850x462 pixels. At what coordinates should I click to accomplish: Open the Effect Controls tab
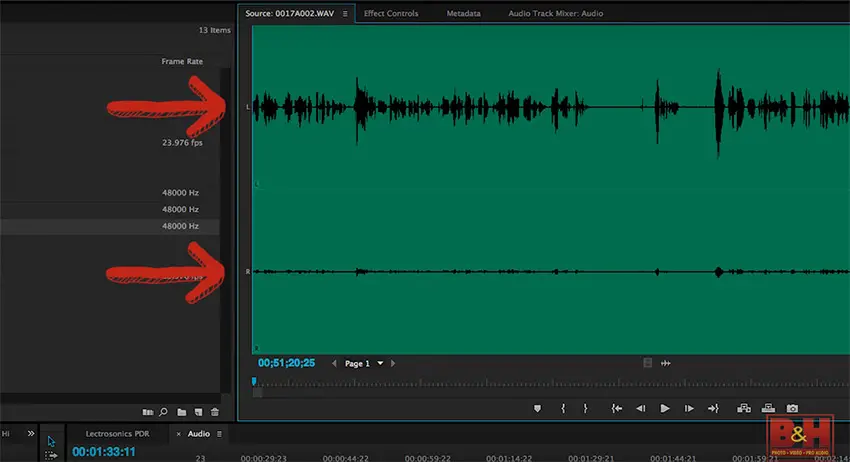[391, 14]
